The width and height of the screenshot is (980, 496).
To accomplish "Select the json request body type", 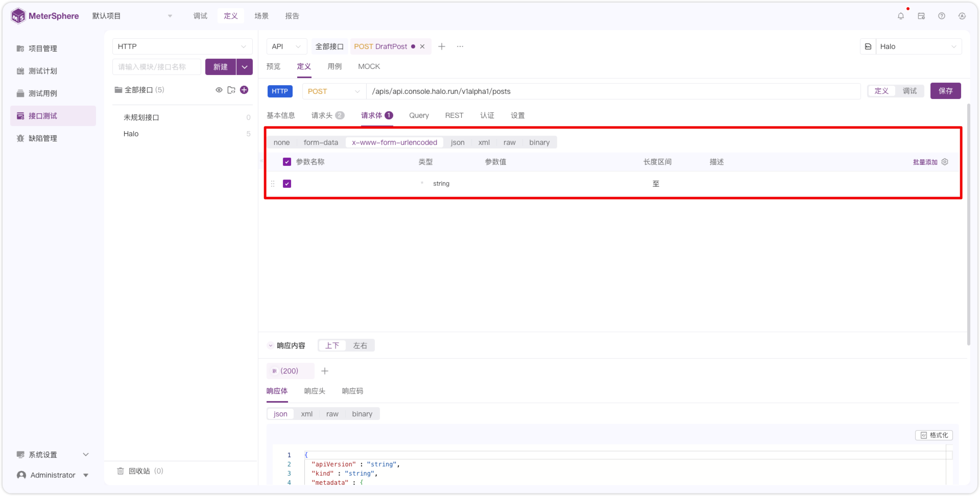I will tap(458, 142).
